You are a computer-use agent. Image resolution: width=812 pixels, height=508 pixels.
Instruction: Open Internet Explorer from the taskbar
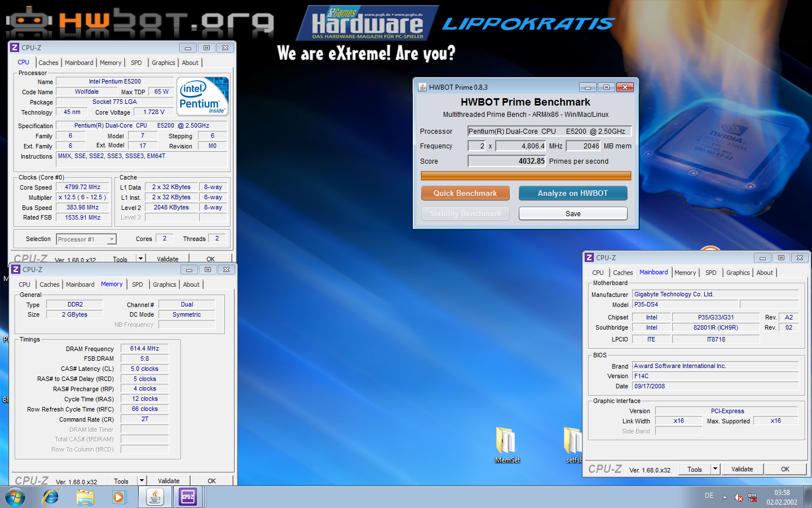[51, 497]
